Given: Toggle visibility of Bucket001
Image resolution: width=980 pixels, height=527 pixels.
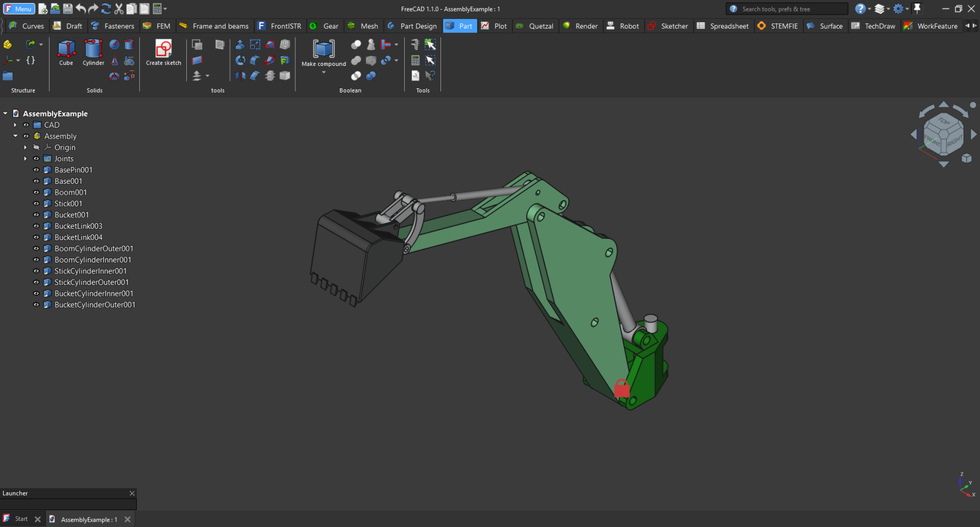Looking at the screenshot, I should [36, 215].
